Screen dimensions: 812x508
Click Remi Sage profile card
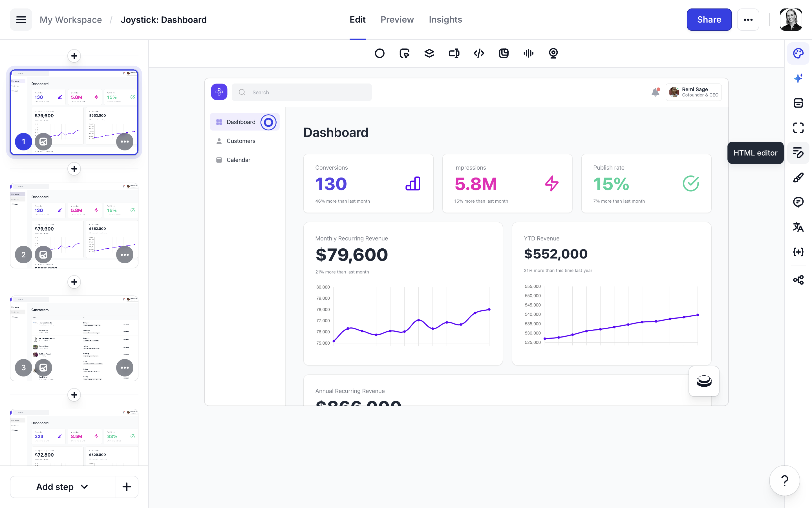[x=694, y=92]
